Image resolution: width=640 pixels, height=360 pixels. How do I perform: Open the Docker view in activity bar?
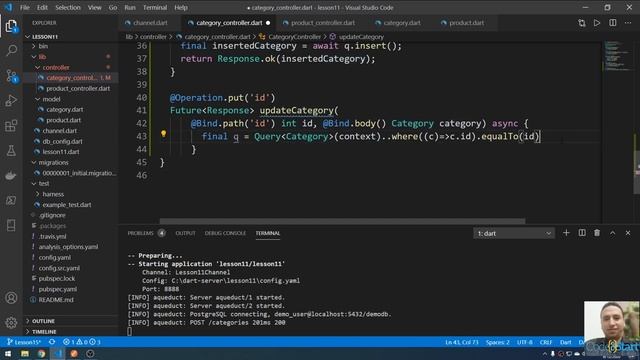point(11,176)
